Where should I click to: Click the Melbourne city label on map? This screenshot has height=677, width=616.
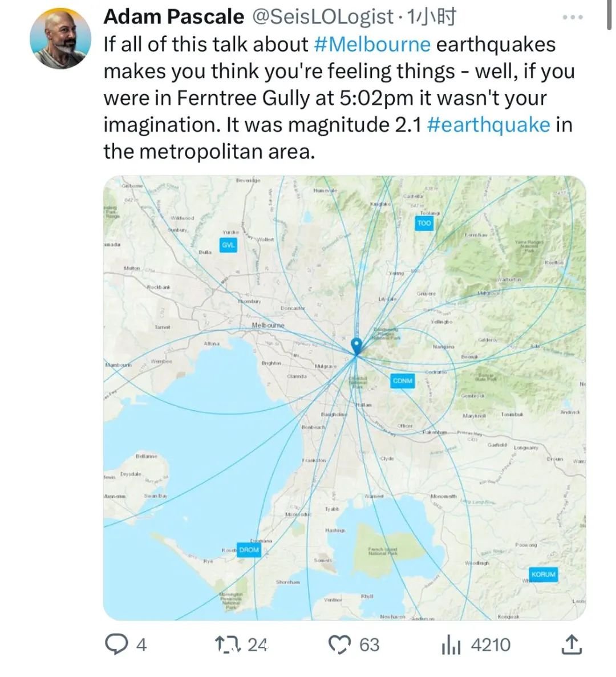(268, 325)
